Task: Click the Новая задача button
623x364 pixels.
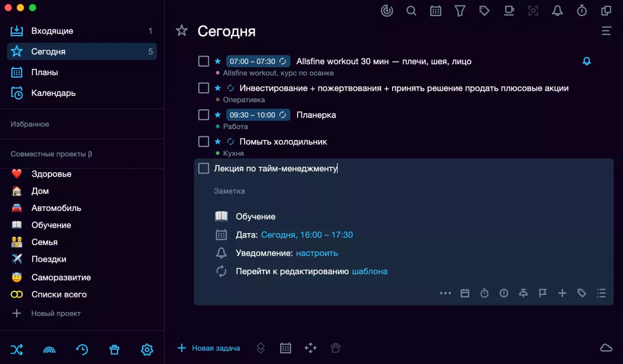Action: click(209, 348)
